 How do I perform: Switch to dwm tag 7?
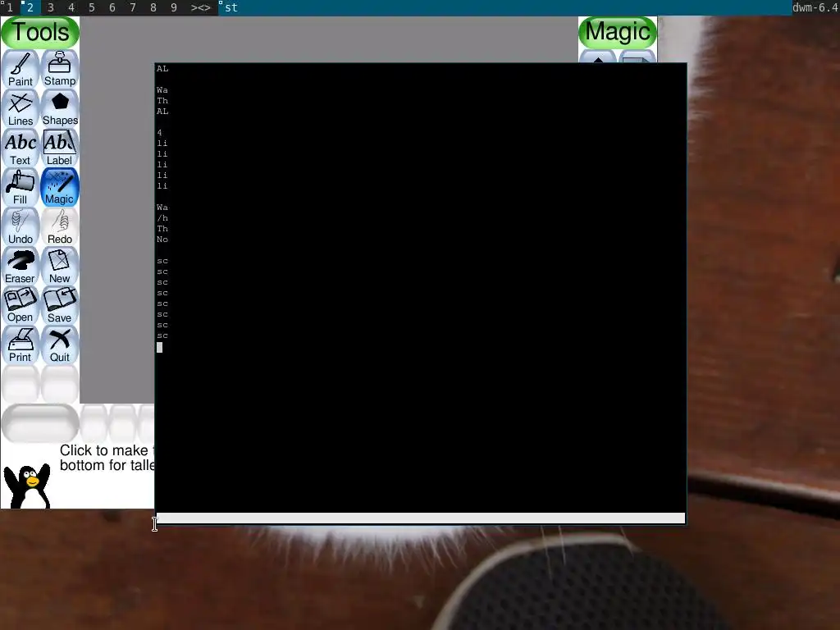click(x=132, y=7)
